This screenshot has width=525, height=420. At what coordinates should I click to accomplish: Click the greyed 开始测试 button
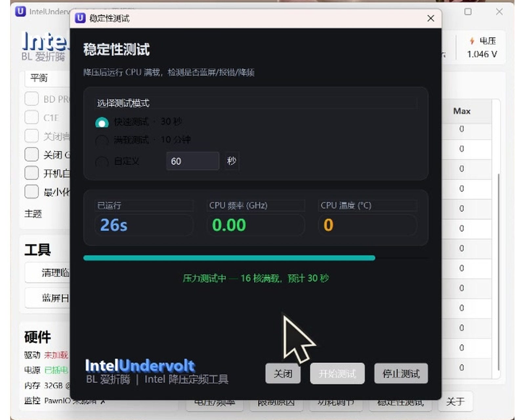point(337,373)
